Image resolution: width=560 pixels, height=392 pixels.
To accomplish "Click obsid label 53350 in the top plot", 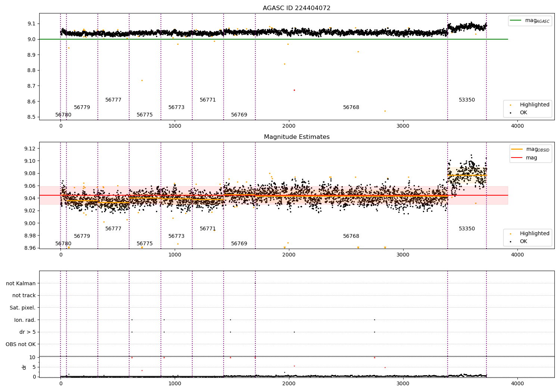I will pyautogui.click(x=467, y=100).
